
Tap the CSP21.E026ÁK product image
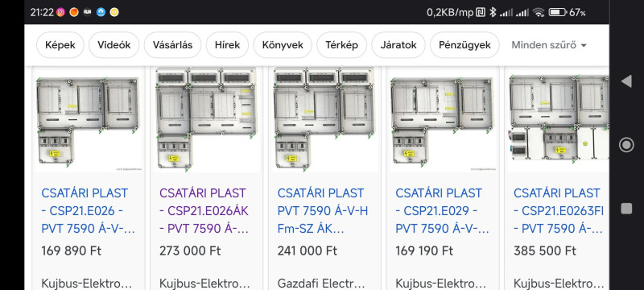(207, 120)
